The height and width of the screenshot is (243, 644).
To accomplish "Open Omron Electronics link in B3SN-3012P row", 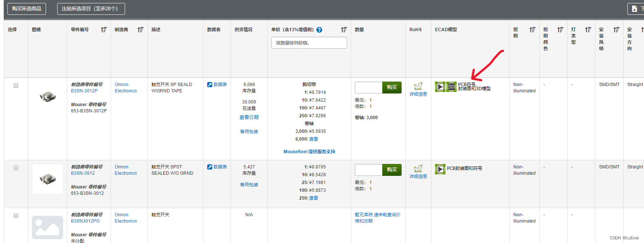I will 126,88.
